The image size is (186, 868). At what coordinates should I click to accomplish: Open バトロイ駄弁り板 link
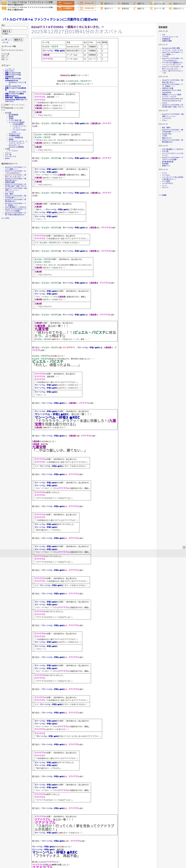point(15,120)
